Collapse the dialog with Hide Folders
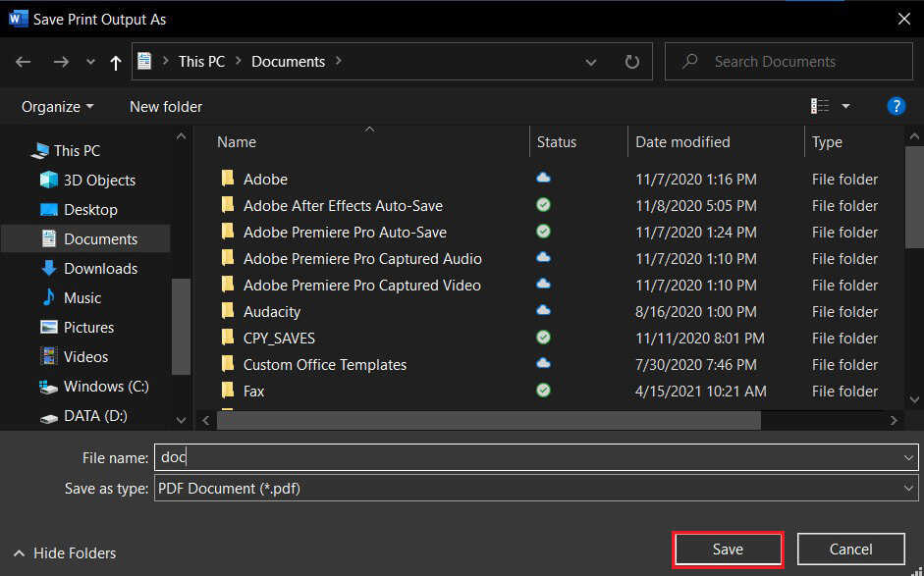Image resolution: width=924 pixels, height=576 pixels. 65,552
